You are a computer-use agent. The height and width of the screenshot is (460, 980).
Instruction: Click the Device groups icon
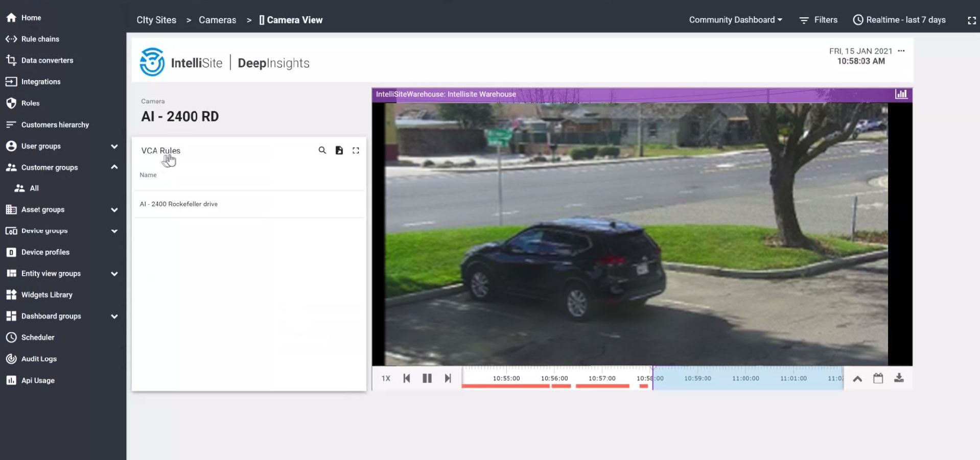tap(11, 231)
